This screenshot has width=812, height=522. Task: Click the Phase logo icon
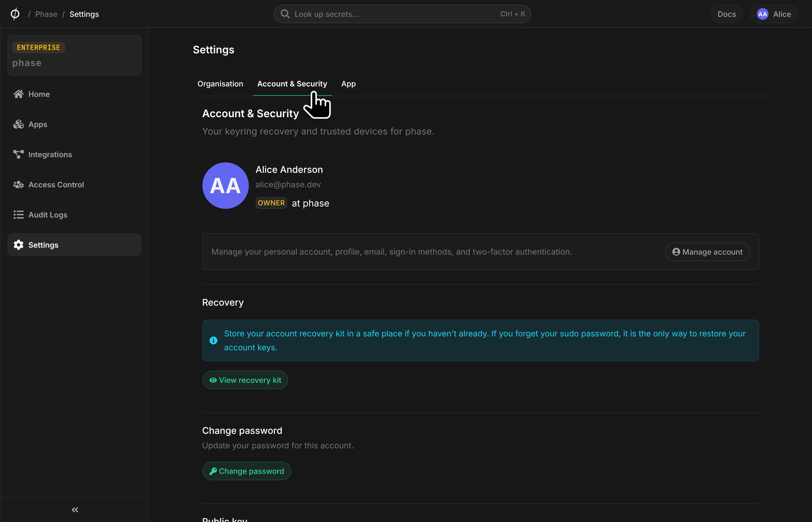click(x=15, y=14)
